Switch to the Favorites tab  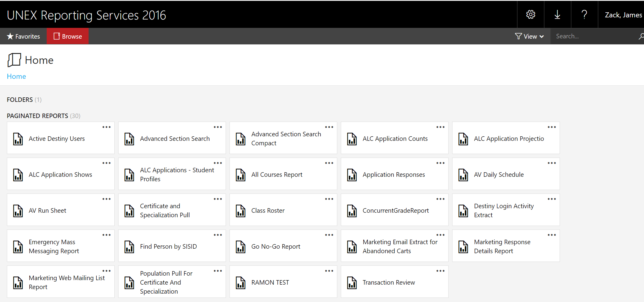23,36
